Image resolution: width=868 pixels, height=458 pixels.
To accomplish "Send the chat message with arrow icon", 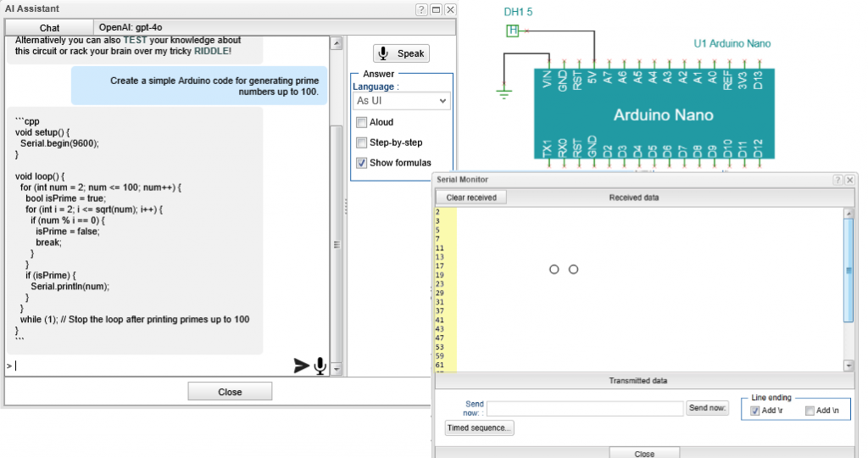I will (301, 366).
